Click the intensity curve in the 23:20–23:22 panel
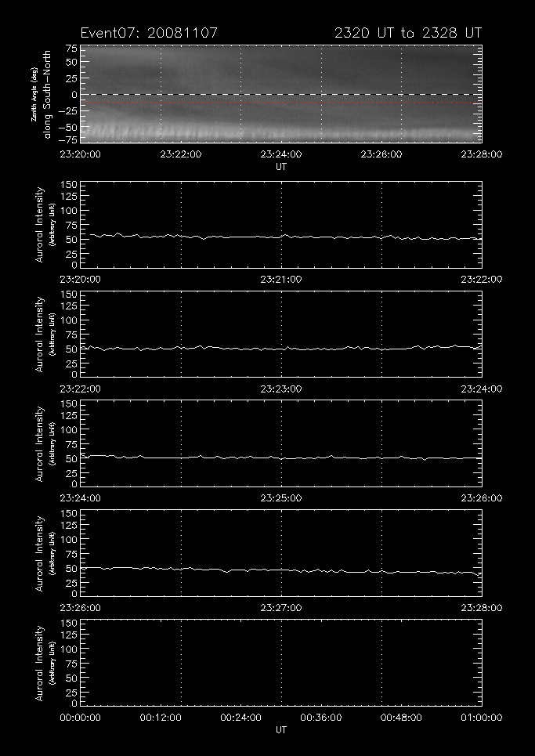This screenshot has width=535, height=756. (x=286, y=237)
